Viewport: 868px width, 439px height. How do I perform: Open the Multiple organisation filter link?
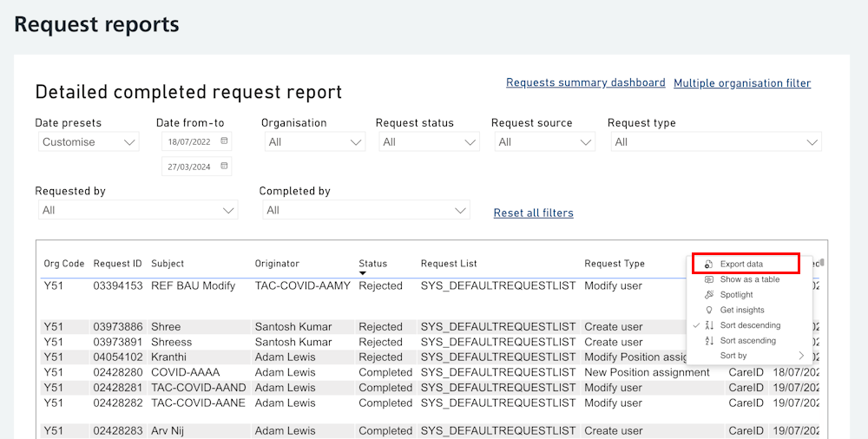(x=742, y=83)
